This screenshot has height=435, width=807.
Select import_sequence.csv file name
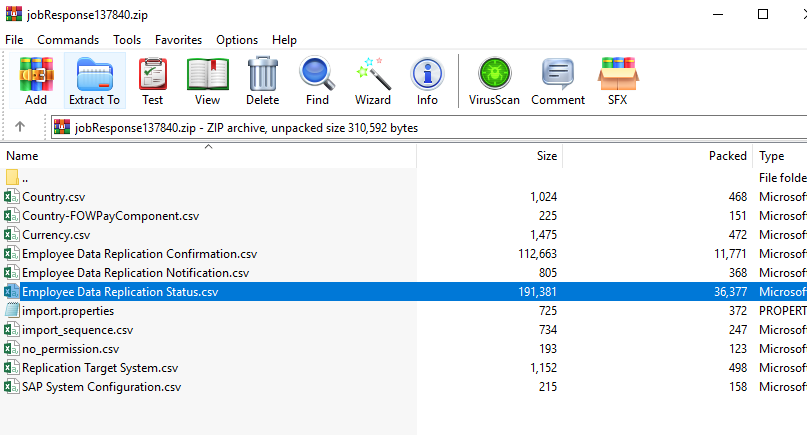(78, 329)
